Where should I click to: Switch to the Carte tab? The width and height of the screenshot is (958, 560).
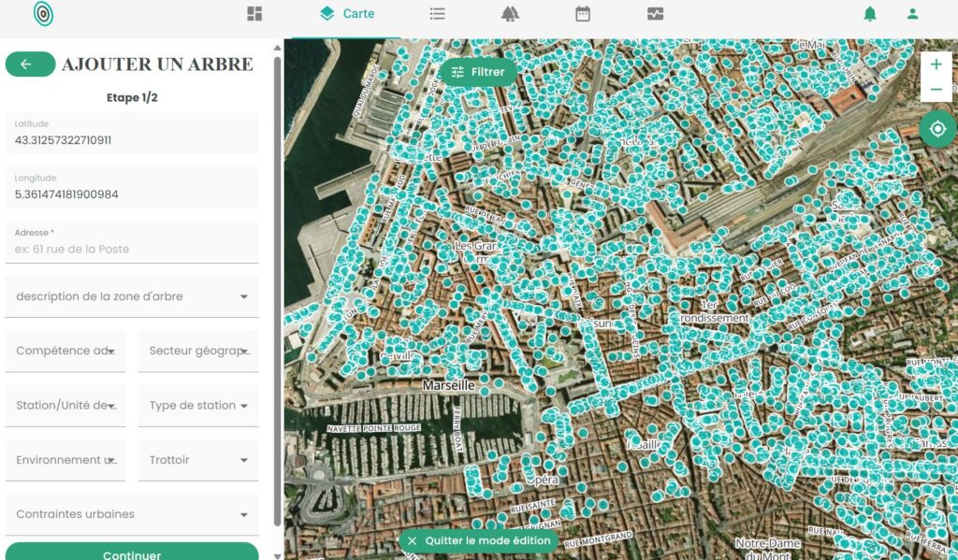[346, 13]
